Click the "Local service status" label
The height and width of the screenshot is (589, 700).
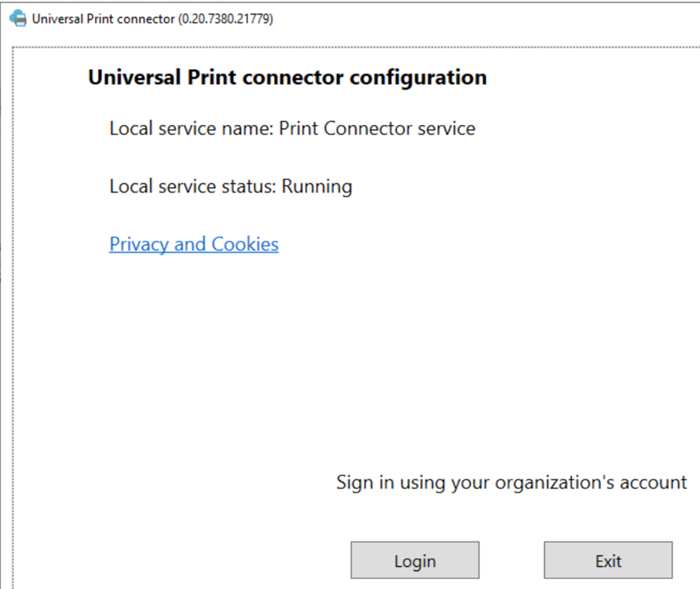click(193, 186)
